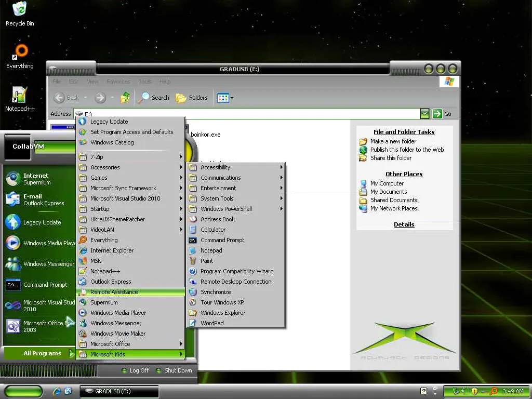
Task: Launch MSN from programs list
Action: coord(130,261)
